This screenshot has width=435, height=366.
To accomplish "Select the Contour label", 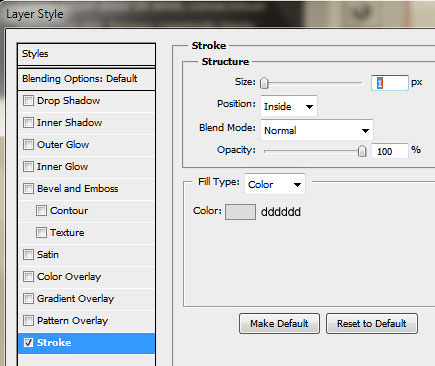I will click(69, 211).
